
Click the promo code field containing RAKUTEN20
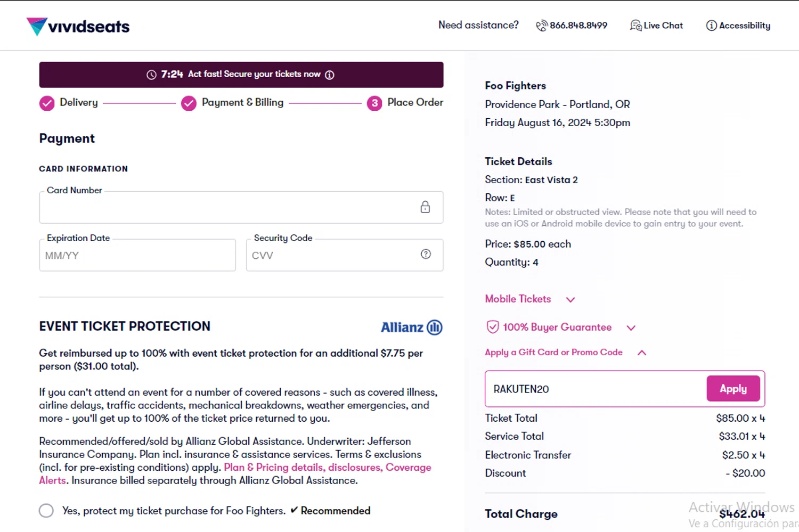[x=595, y=389]
